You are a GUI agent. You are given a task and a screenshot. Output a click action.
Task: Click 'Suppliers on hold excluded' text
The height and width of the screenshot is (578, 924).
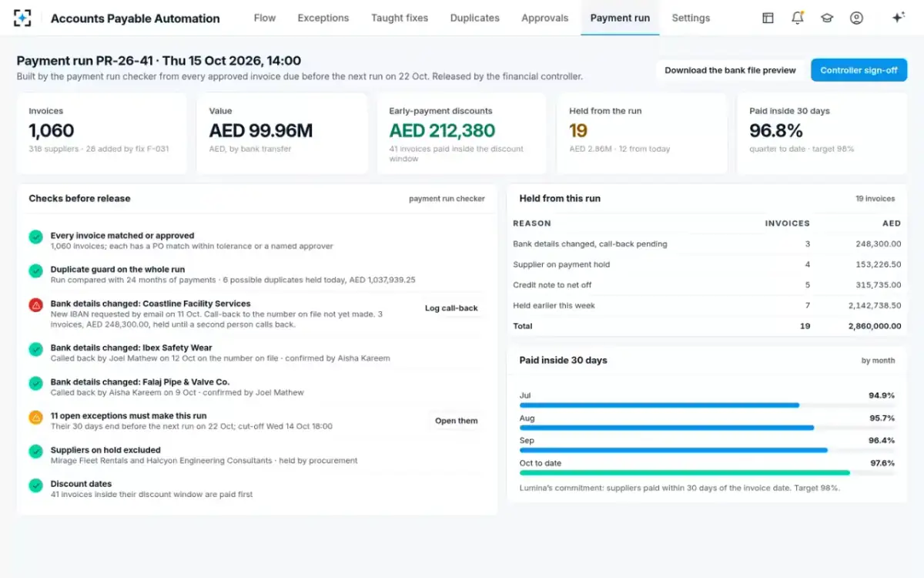105,450
